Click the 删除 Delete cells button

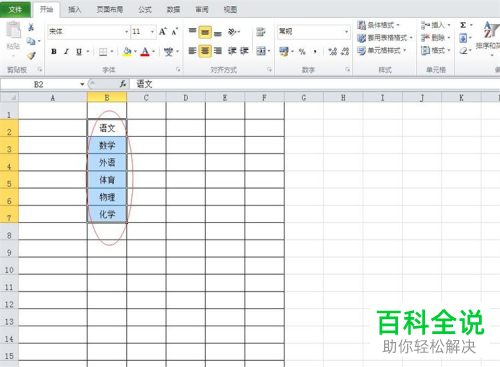click(x=435, y=38)
